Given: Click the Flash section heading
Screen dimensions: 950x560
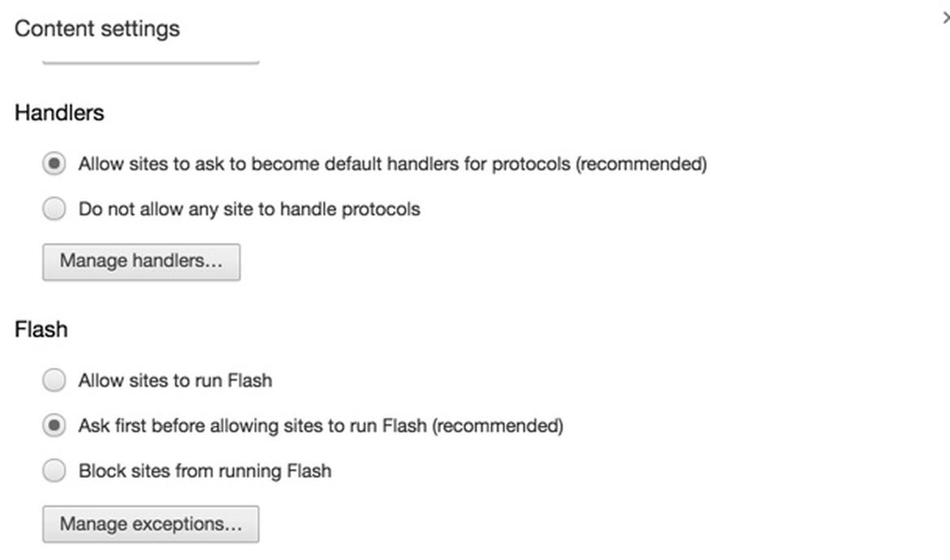Looking at the screenshot, I should [x=41, y=330].
